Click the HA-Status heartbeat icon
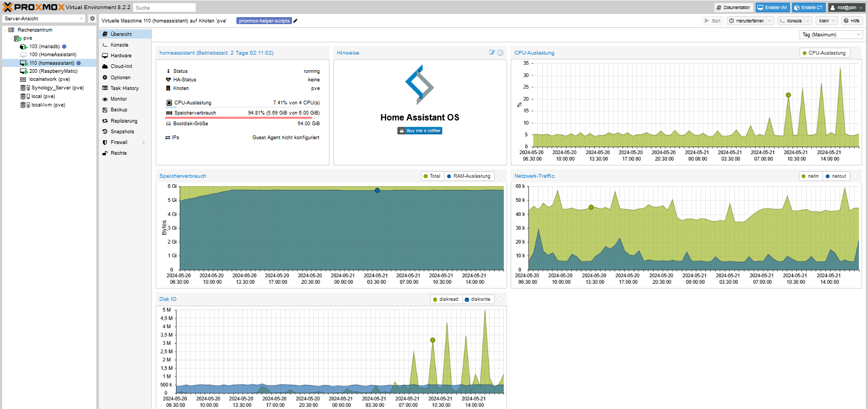 168,80
